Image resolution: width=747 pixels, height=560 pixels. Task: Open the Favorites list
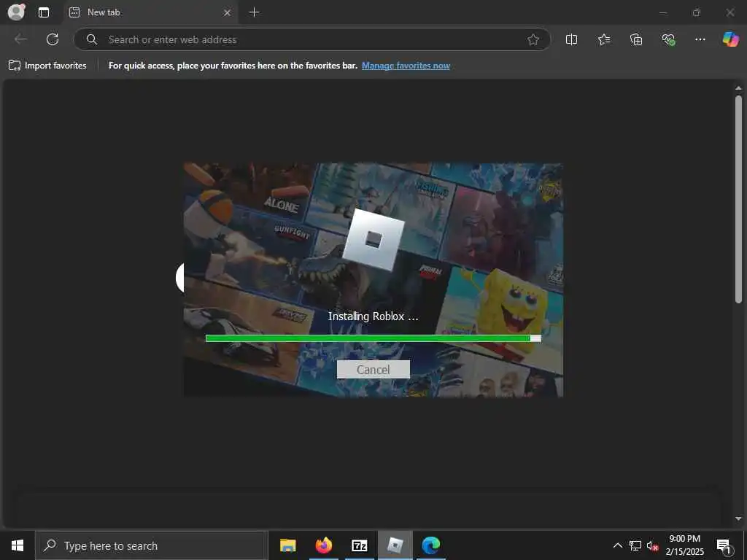tap(603, 39)
